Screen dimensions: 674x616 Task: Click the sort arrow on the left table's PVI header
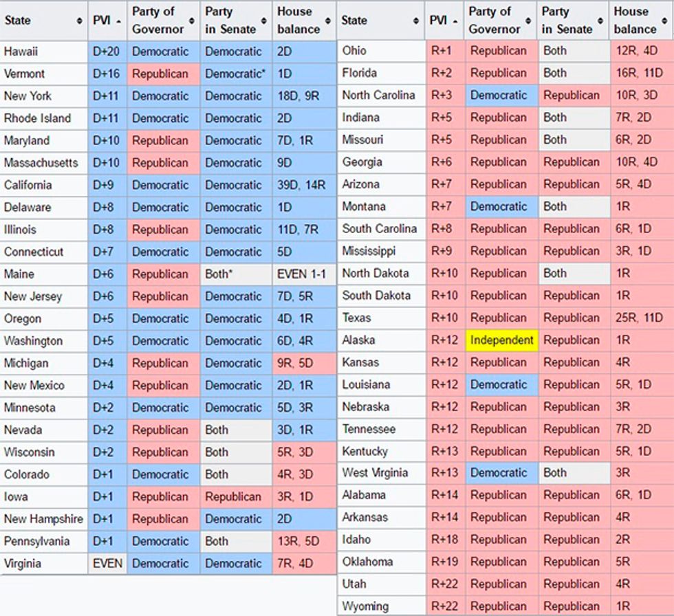(118, 21)
